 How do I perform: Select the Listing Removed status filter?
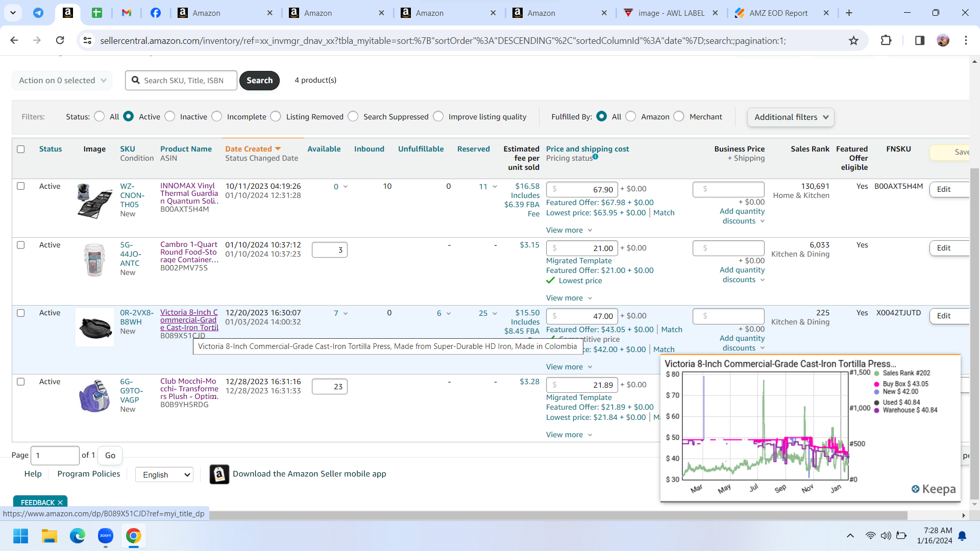pyautogui.click(x=276, y=116)
